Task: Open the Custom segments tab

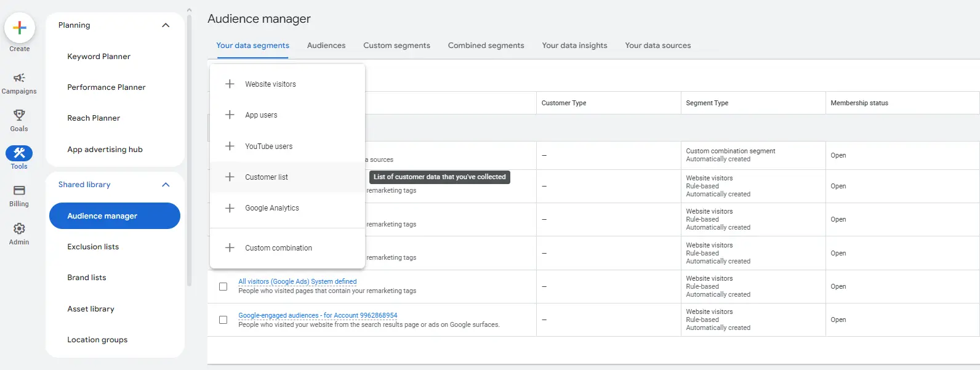Action: click(396, 46)
